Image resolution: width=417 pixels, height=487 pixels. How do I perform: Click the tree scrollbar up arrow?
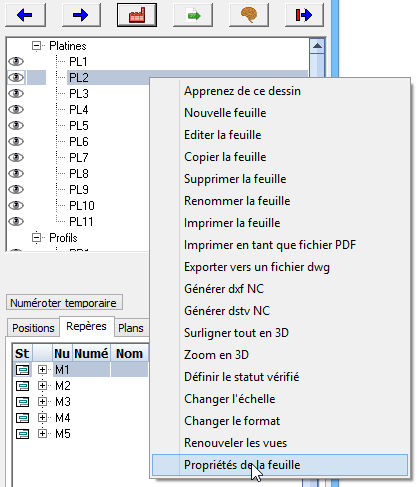[317, 46]
